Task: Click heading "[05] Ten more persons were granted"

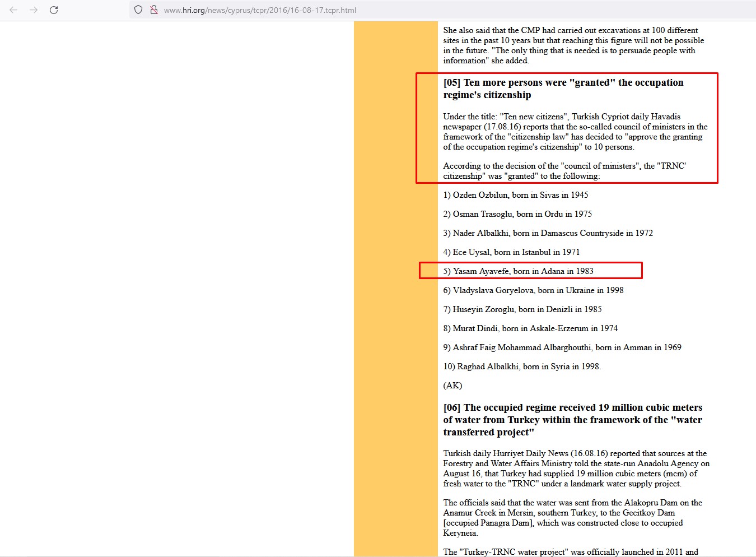Action: tap(563, 89)
